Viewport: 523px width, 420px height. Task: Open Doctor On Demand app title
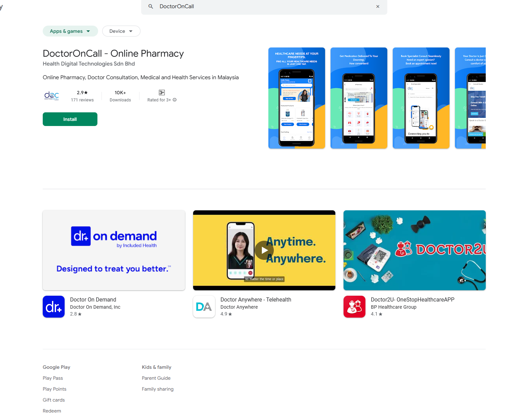click(93, 299)
